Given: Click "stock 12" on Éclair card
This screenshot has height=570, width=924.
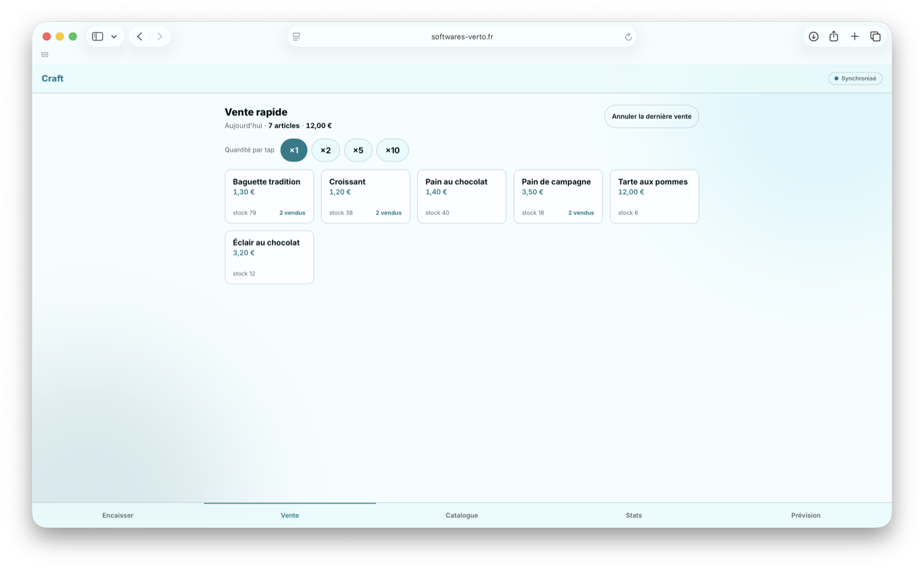Looking at the screenshot, I should pyautogui.click(x=244, y=274).
